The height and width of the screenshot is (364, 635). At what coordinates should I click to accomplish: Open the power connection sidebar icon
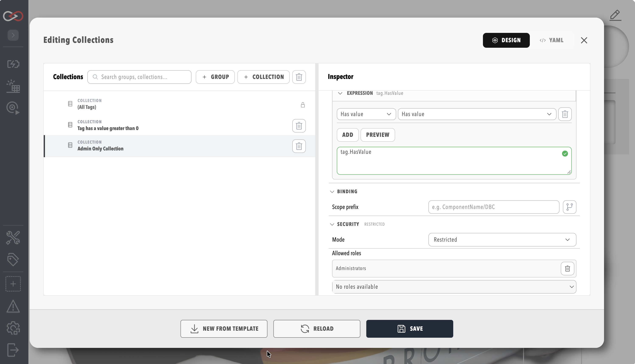pyautogui.click(x=13, y=64)
